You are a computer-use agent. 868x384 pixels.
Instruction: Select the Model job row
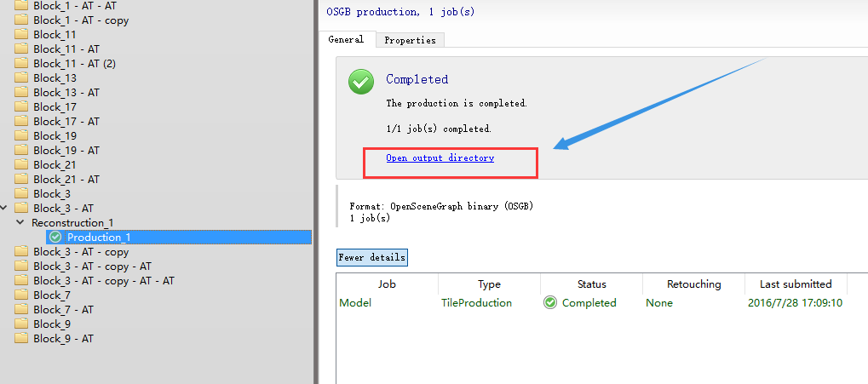pyautogui.click(x=354, y=302)
